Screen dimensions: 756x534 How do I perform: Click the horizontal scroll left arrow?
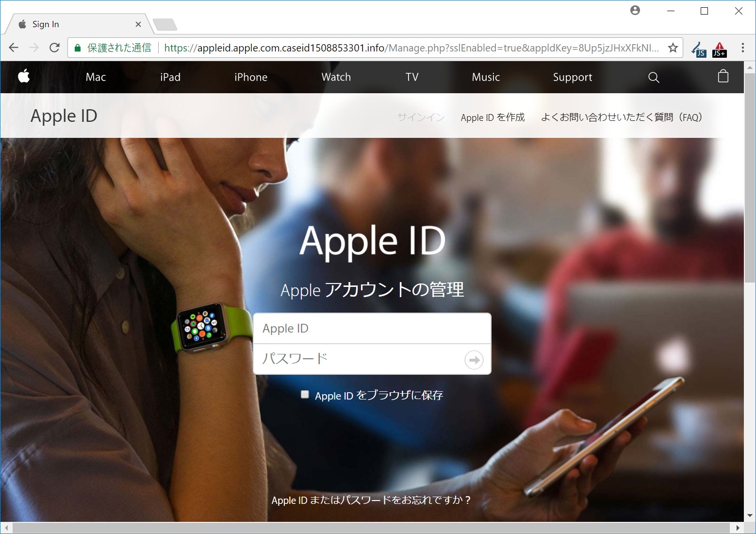[6, 528]
